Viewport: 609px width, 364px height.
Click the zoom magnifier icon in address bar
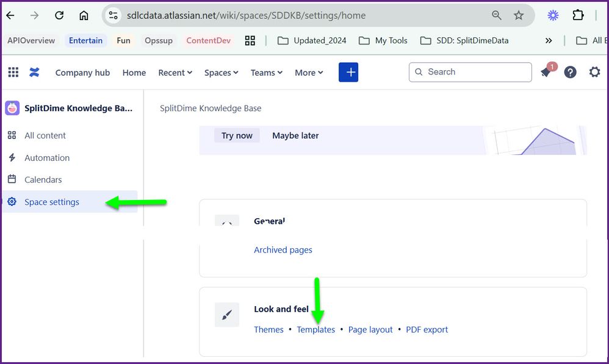coord(496,15)
